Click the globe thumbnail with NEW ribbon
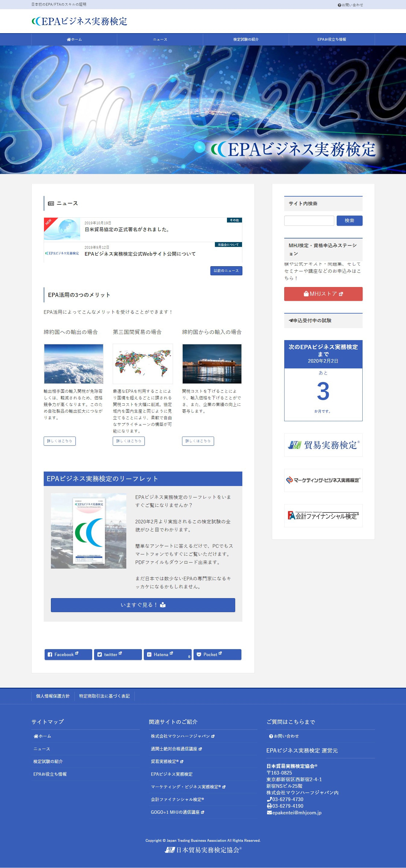 click(x=62, y=229)
